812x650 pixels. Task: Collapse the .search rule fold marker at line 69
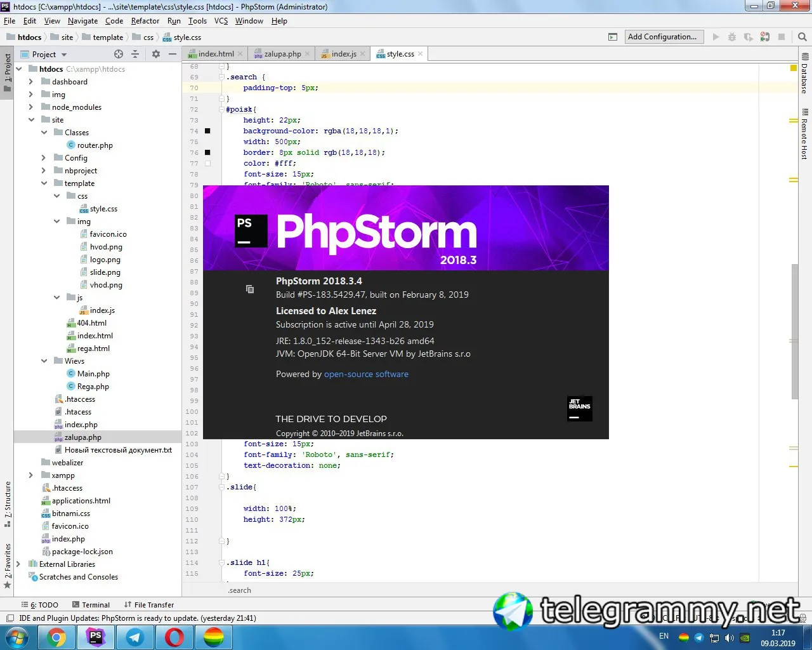coord(222,77)
